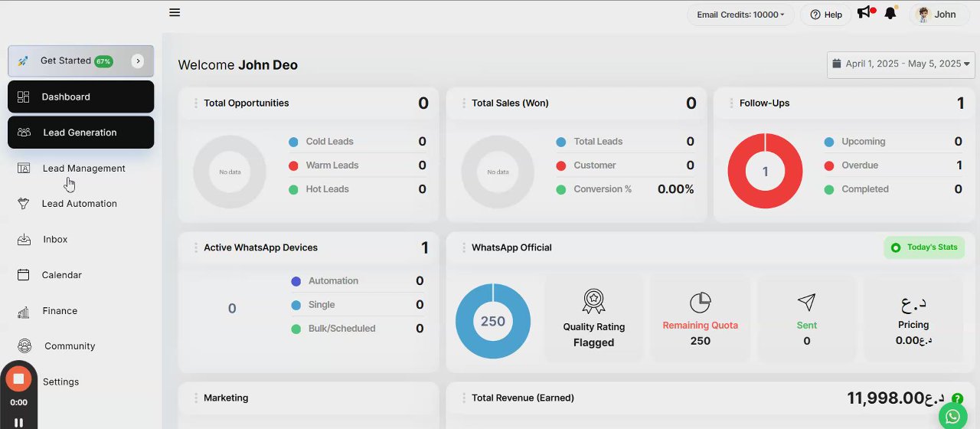Pause the screen recording
980x429 pixels.
pyautogui.click(x=18, y=422)
